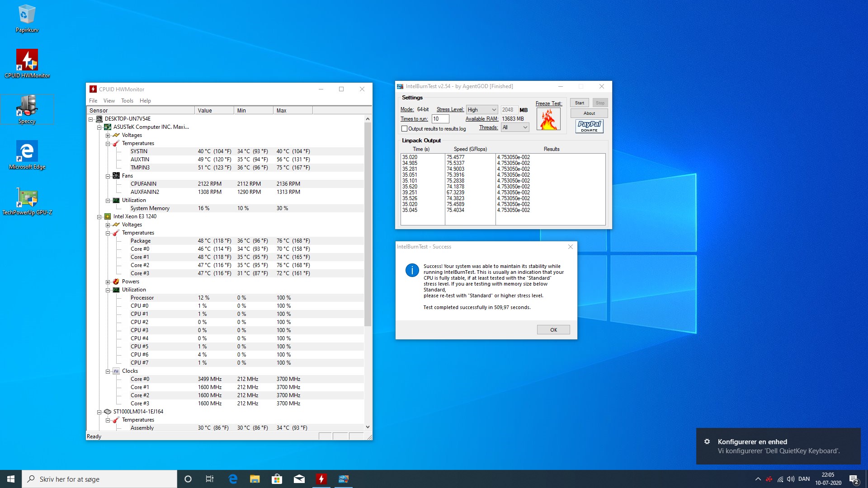The width and height of the screenshot is (868, 488).
Task: Enable Output results to results.log checkbox
Action: [405, 129]
